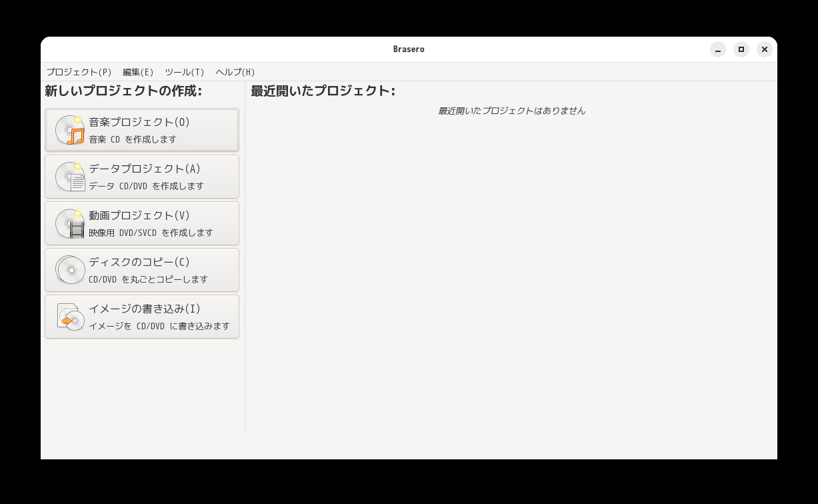Click the 最近開いたプロジェクト heading

click(x=323, y=91)
